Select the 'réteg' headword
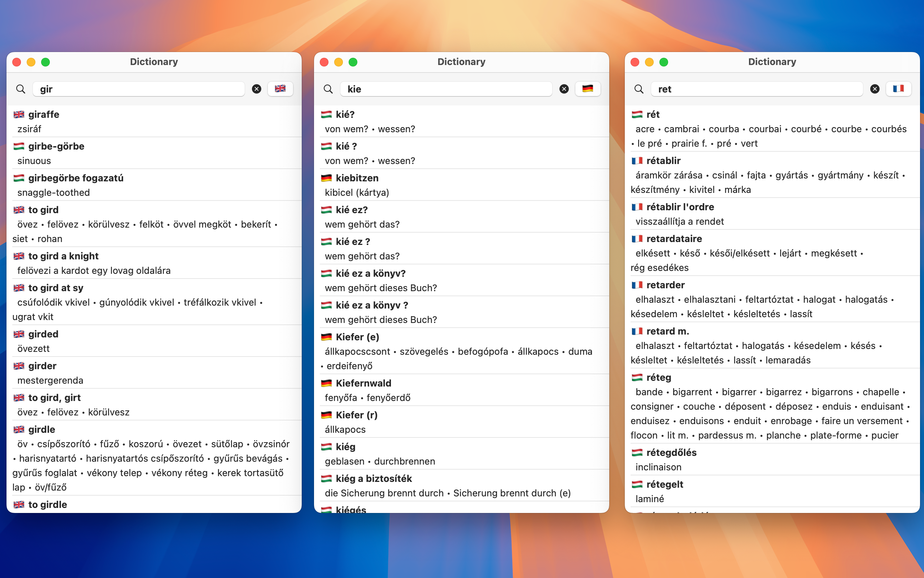This screenshot has width=924, height=578. 659,377
